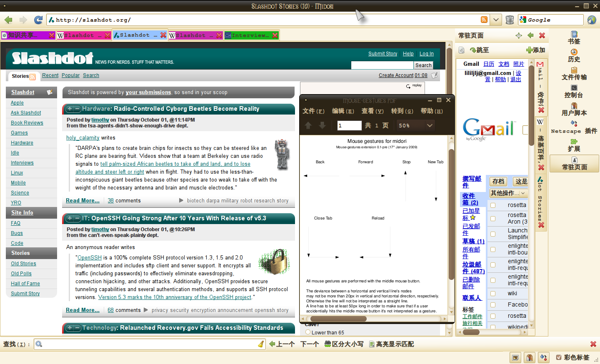Close the Interview tab

[x=275, y=35]
